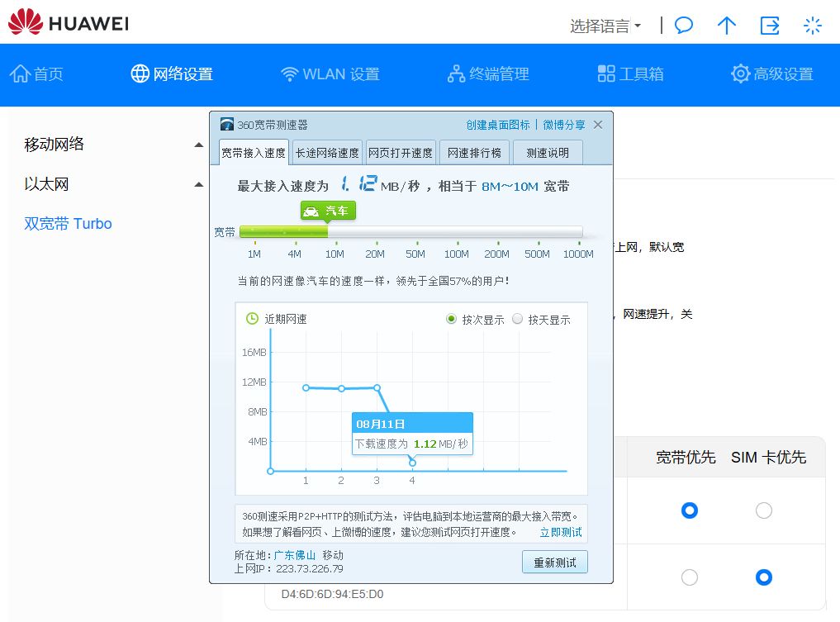This screenshot has width=840, height=622.
Task: Switch to the 测速说明 tab
Action: pos(548,153)
